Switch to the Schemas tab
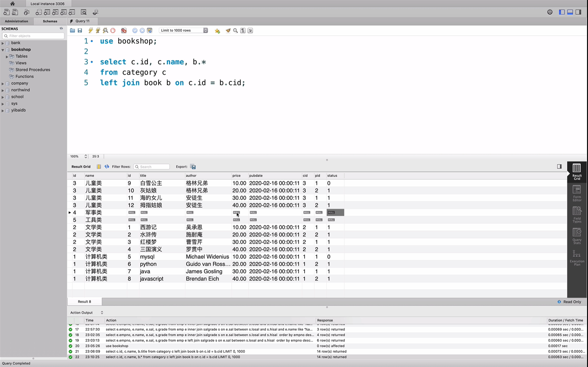Screen dimensions: 588x367 point(50,21)
